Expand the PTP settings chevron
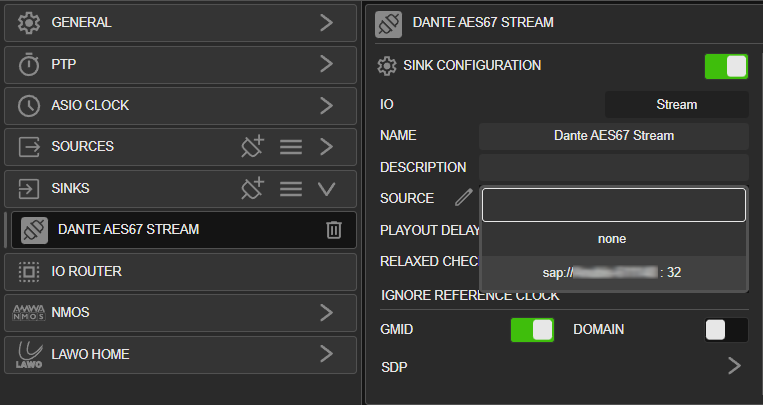Image resolution: width=763 pixels, height=405 pixels. click(327, 64)
